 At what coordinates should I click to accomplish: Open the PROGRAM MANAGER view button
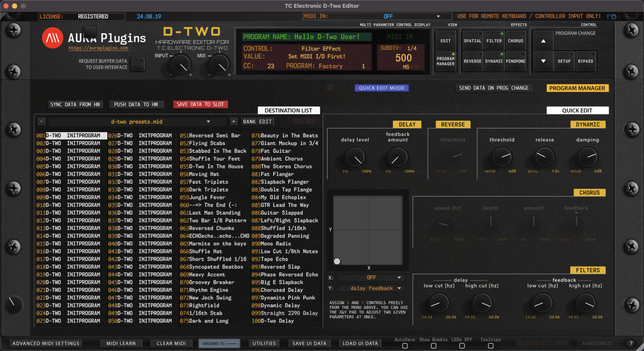click(x=445, y=61)
